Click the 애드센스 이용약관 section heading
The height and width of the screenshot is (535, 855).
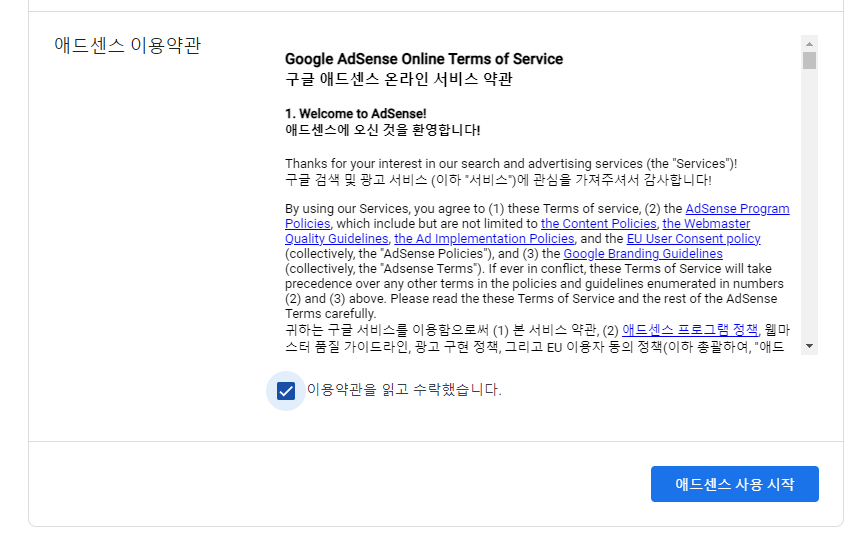128,45
